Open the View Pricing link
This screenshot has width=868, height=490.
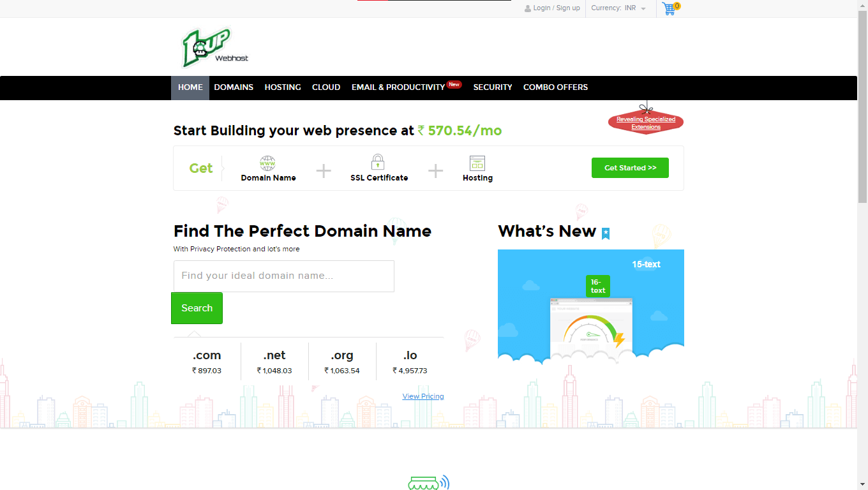point(423,396)
